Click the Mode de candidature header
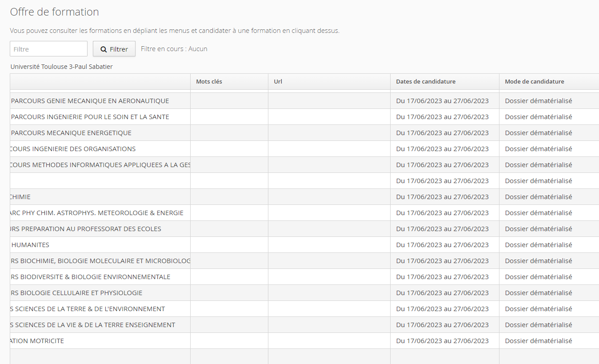Image resolution: width=599 pixels, height=364 pixels. [x=534, y=81]
